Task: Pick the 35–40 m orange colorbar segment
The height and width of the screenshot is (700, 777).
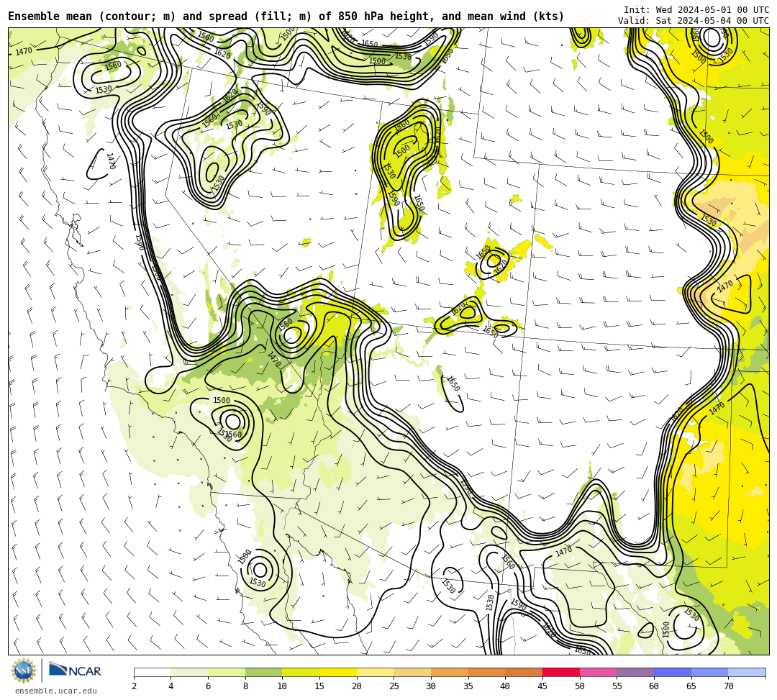Action: [486, 672]
